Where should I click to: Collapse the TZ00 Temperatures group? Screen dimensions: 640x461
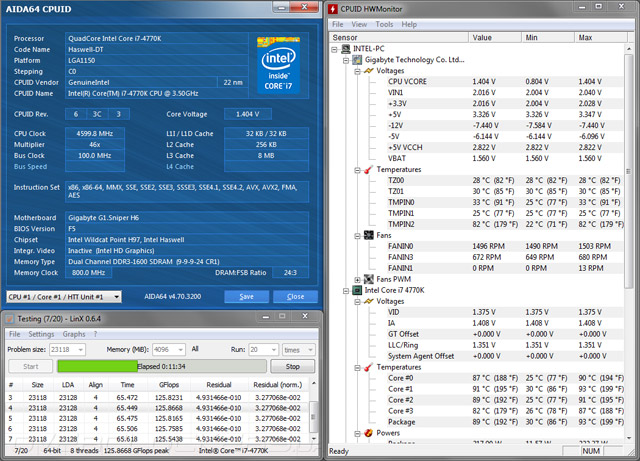coord(357,170)
